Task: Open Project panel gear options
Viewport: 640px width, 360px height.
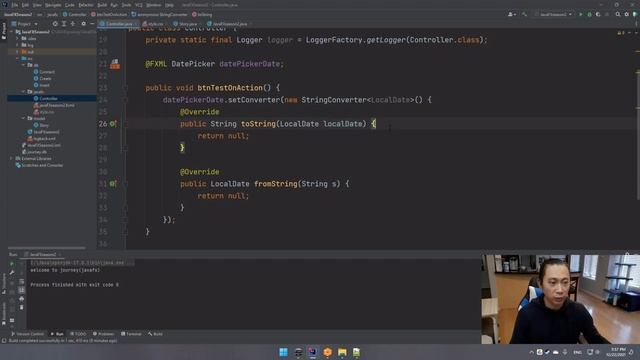Action: tap(83, 24)
